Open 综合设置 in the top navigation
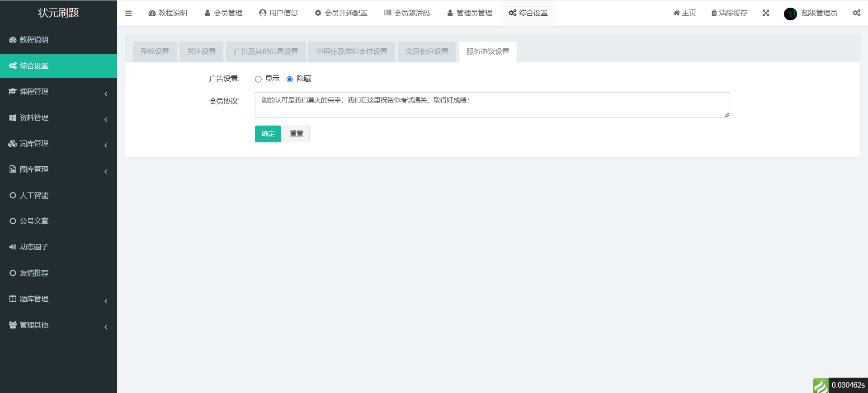Screen dimensions: 868x393 click(x=528, y=13)
